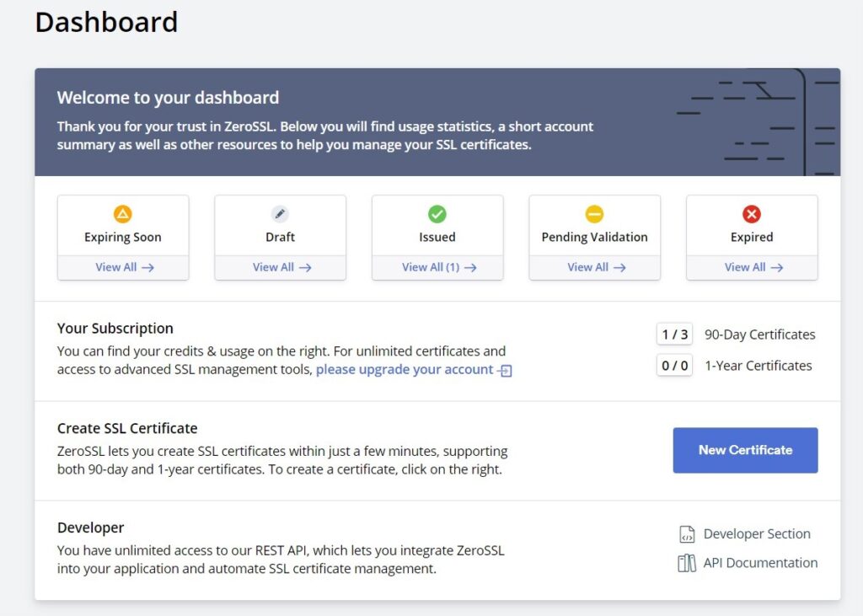Follow the please upgrade your account link
Image resolution: width=863 pixels, height=616 pixels.
pos(405,369)
